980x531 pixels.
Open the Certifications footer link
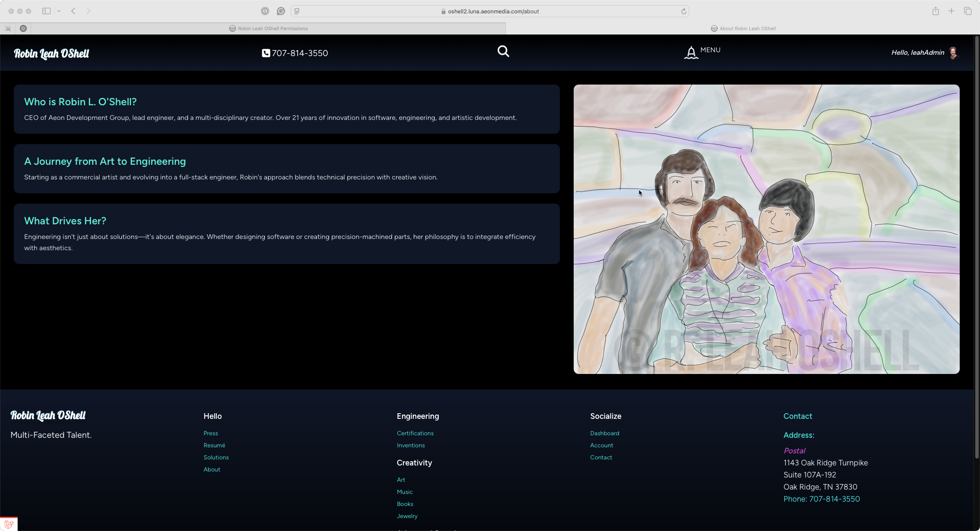(415, 433)
